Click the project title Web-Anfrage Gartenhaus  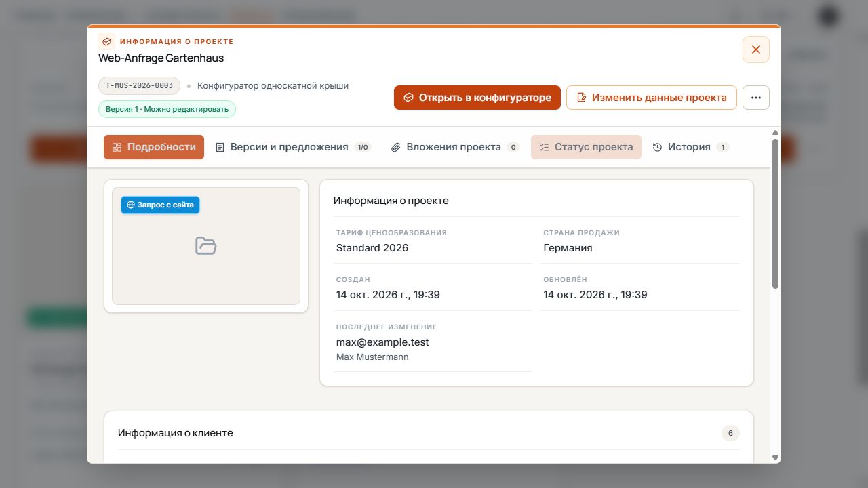[x=161, y=58]
